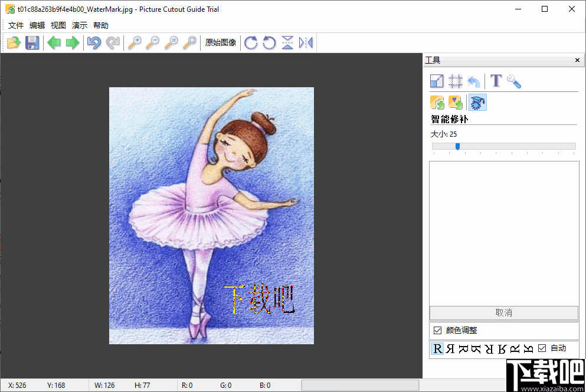Select the seventh R orientation option
Image resolution: width=586 pixels, height=392 pixels.
515,349
